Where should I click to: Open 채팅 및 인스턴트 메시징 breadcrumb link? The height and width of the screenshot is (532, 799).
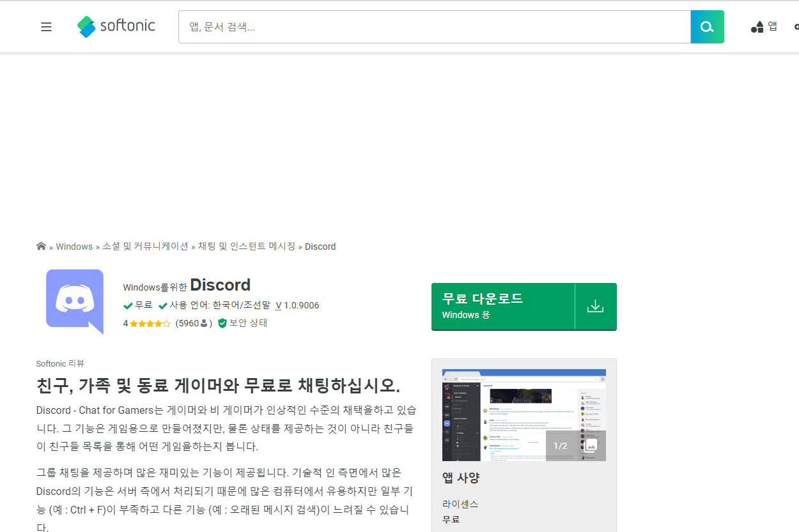tap(246, 246)
